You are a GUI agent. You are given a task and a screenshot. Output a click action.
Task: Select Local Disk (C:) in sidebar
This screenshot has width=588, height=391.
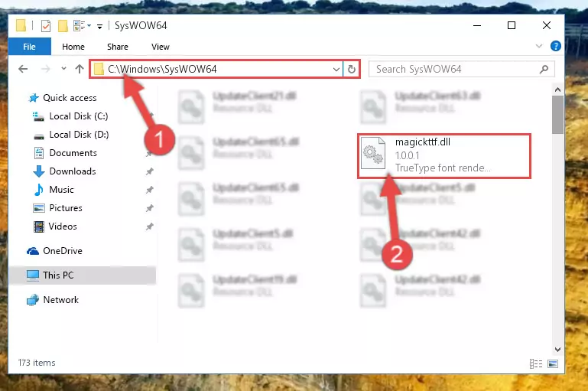pos(79,116)
